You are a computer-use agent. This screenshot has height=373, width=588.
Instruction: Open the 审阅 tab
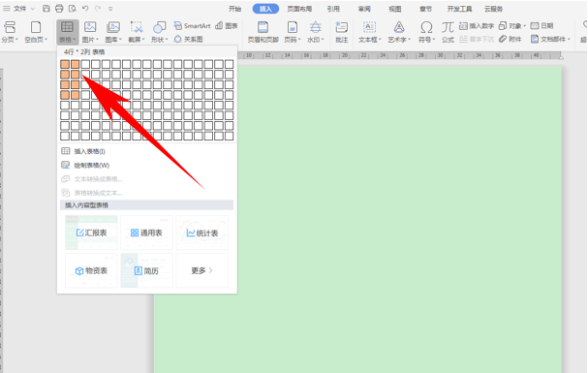tap(364, 9)
